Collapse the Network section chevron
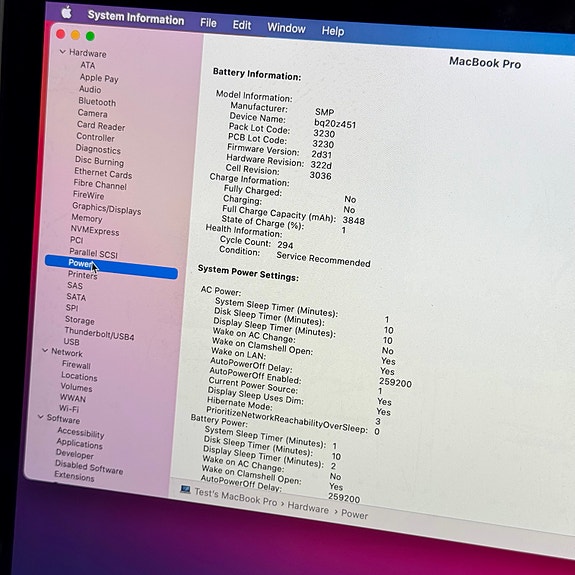The height and width of the screenshot is (575, 575). tap(45, 351)
